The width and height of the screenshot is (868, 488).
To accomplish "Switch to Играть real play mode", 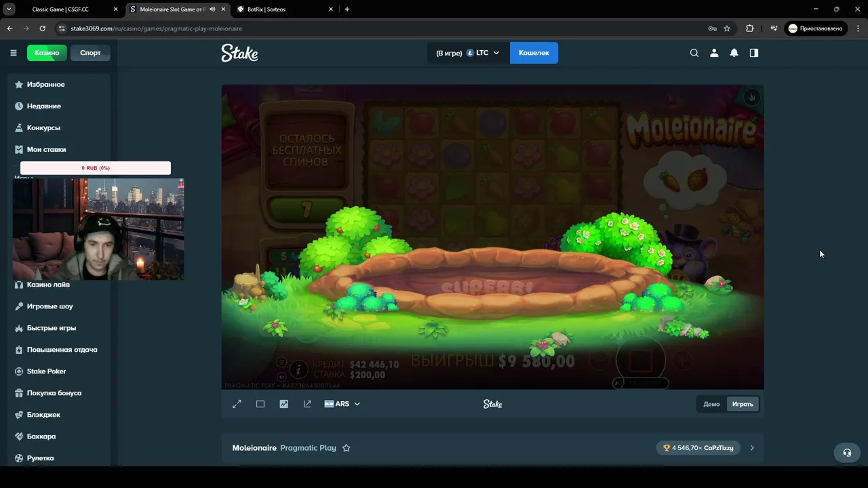I will (x=743, y=404).
